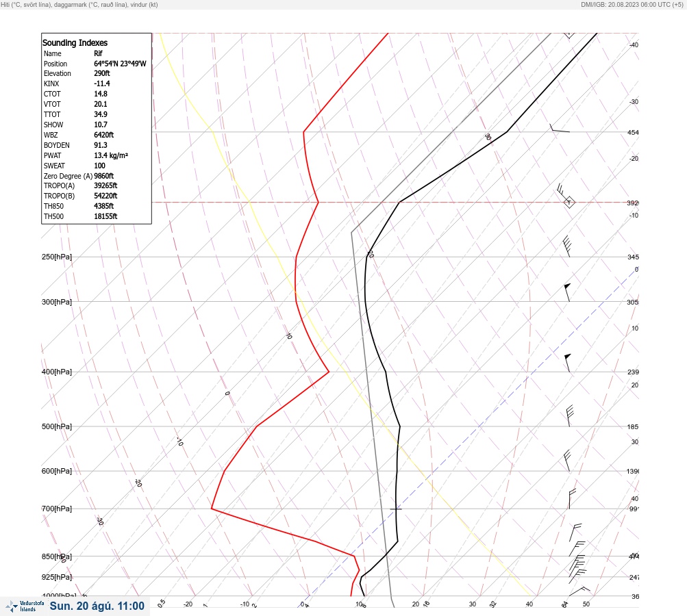687x616 pixels.
Task: Click the Veðurstofa Íslands logo
Action: (x=25, y=606)
